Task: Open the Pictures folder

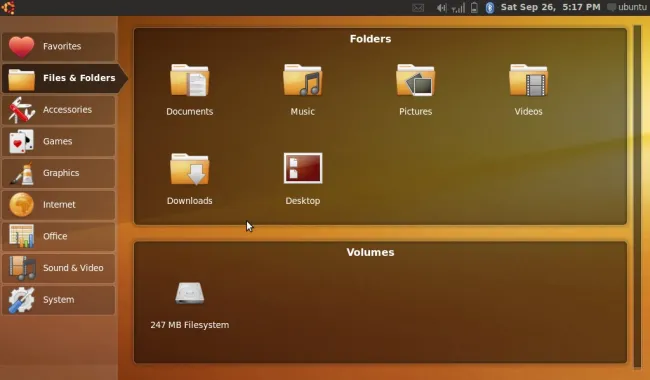Action: point(415,80)
